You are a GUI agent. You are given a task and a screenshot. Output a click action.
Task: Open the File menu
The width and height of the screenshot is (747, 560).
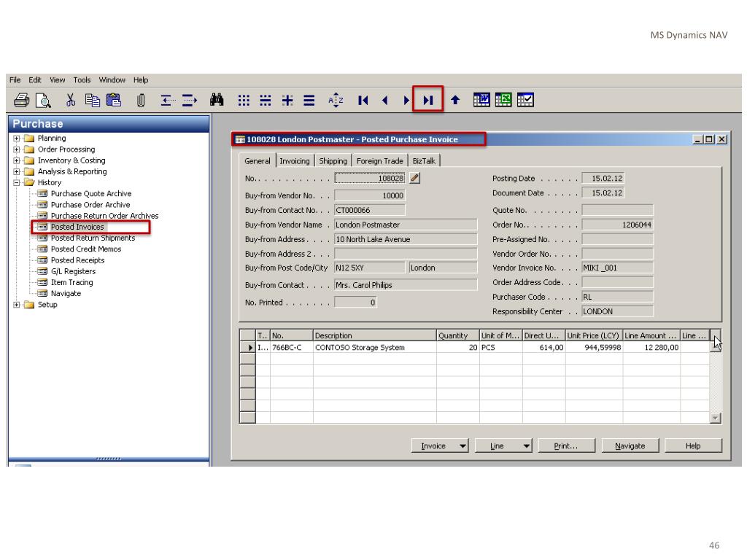[15, 80]
